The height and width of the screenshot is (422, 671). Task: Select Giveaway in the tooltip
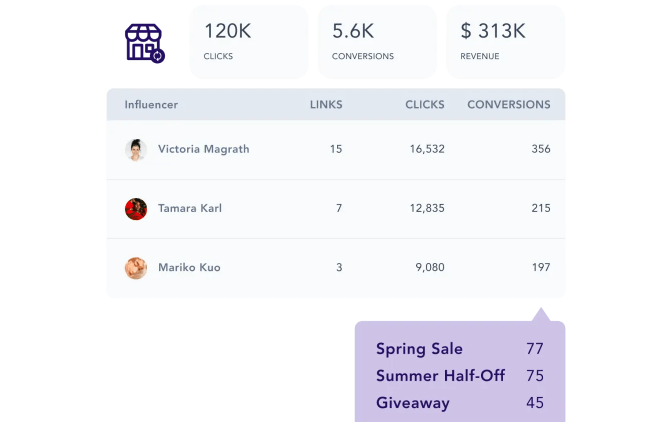pyautogui.click(x=412, y=403)
